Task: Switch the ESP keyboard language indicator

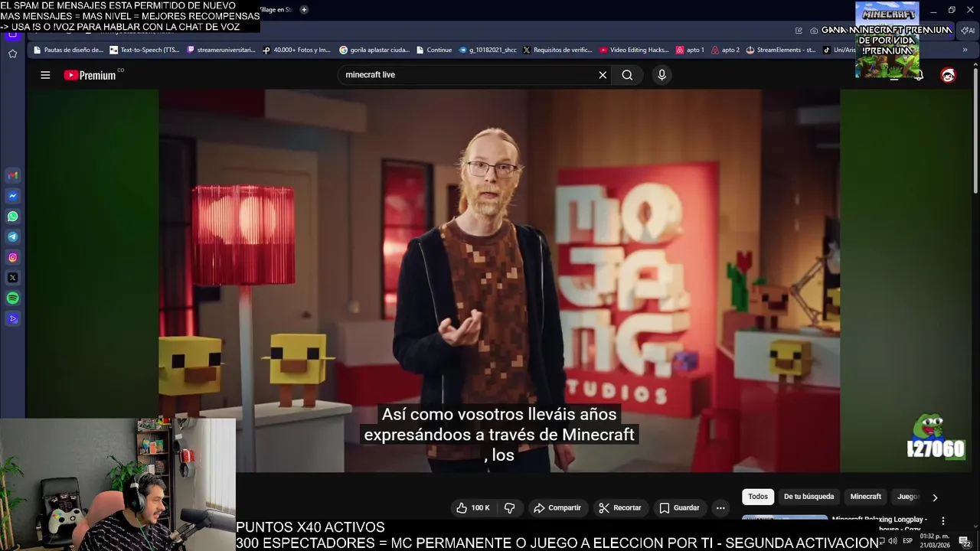Action: 907,541
